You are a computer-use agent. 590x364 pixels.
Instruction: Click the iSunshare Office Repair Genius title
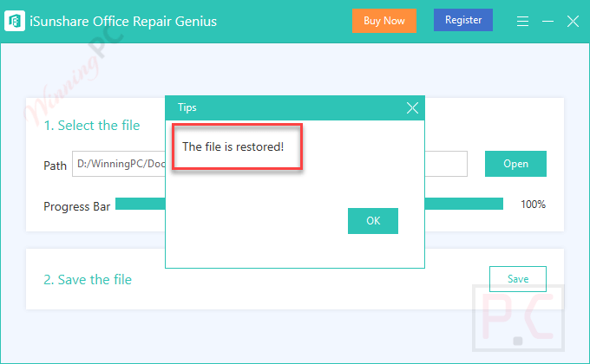(123, 22)
